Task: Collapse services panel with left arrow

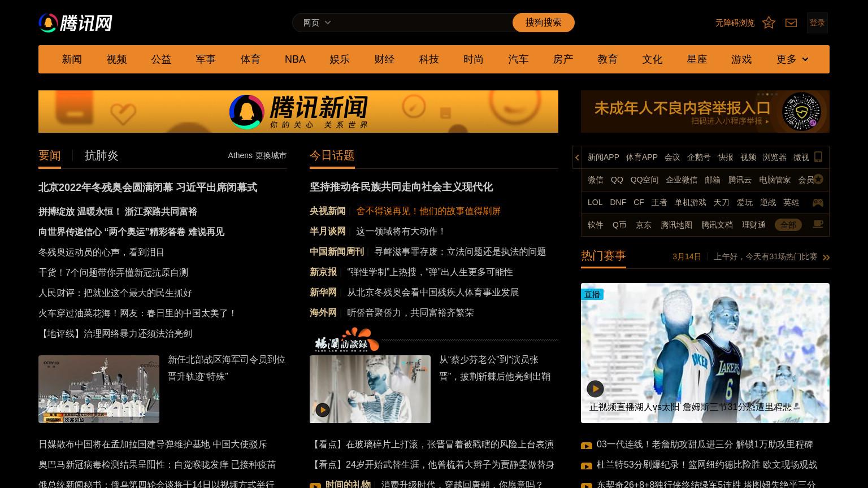Action: coord(577,158)
